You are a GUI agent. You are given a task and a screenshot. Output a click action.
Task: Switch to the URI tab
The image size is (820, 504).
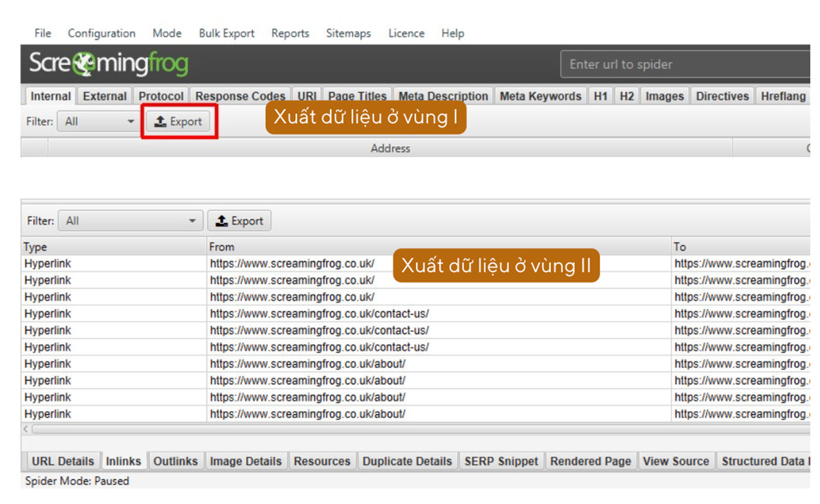tap(307, 96)
